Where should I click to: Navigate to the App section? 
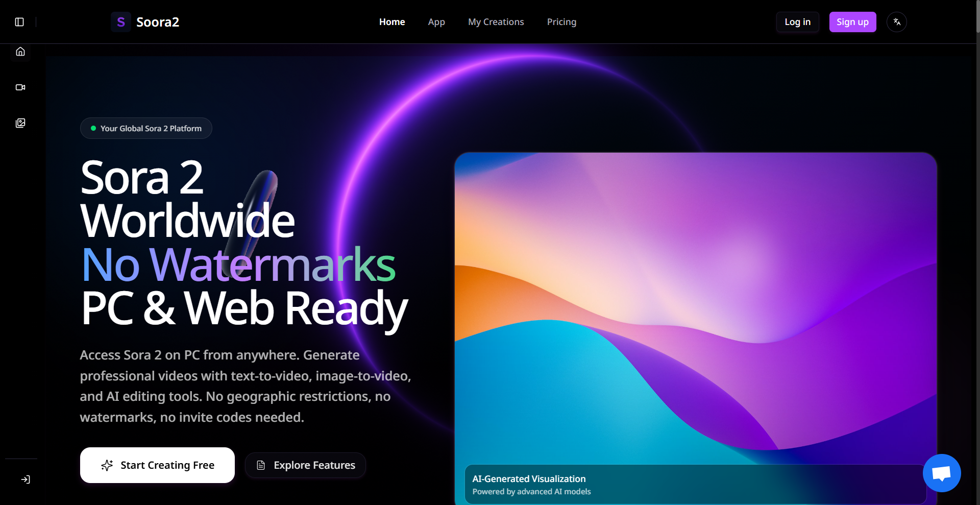[x=436, y=22]
